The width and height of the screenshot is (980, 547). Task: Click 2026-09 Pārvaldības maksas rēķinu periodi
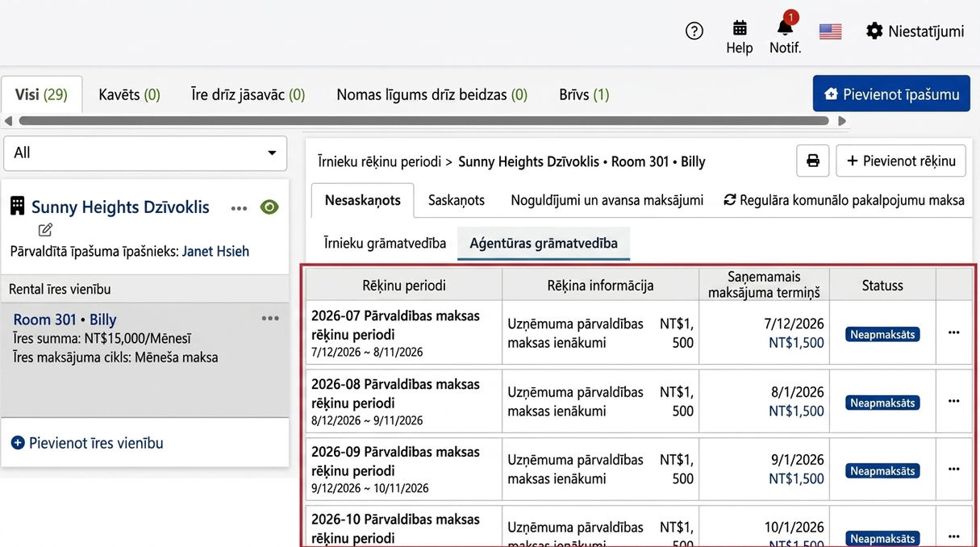395,461
